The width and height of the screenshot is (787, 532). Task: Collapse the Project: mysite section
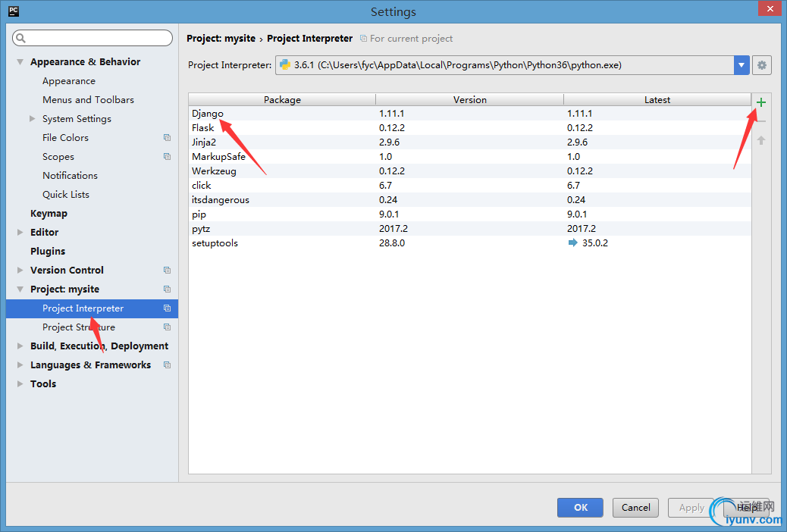click(x=20, y=289)
